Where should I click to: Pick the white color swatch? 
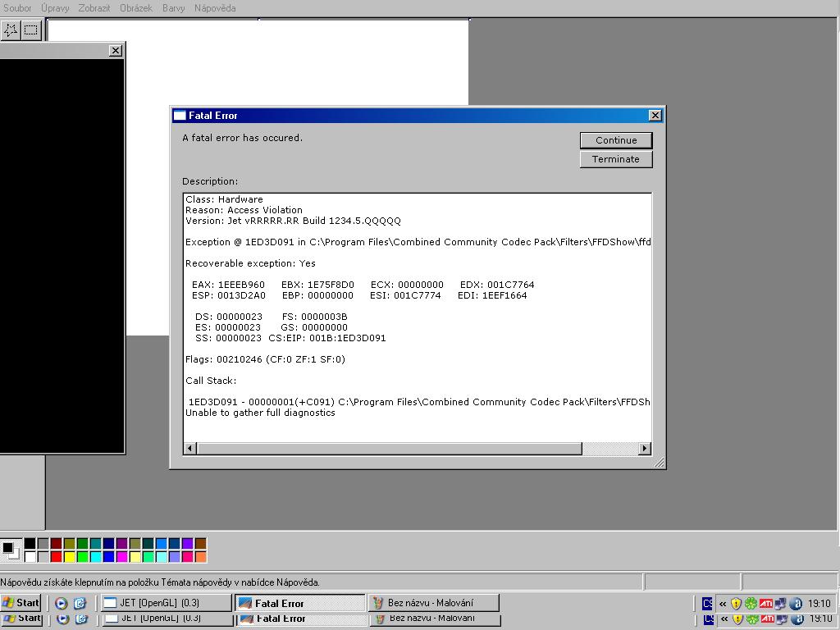[30, 557]
